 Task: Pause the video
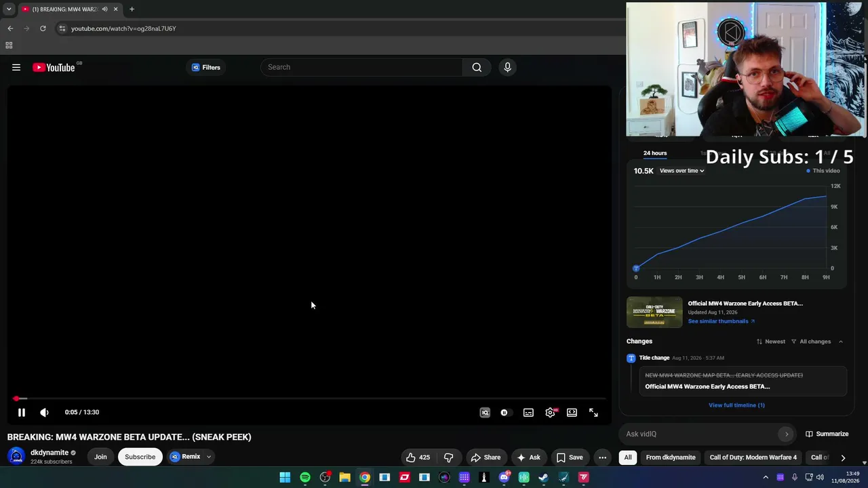22,412
